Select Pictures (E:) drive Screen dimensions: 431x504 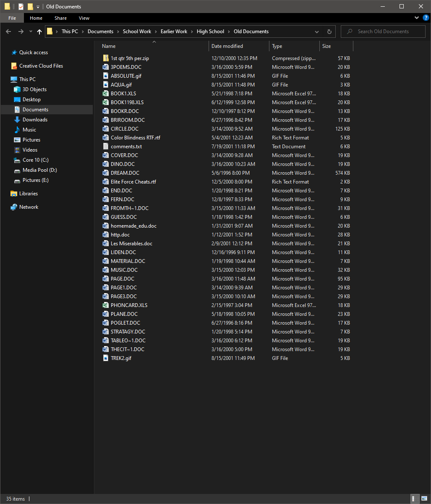[36, 180]
